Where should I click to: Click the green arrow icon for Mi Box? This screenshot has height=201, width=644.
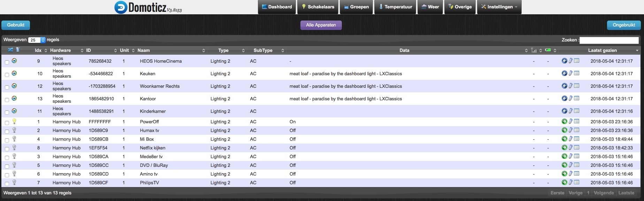(565, 139)
